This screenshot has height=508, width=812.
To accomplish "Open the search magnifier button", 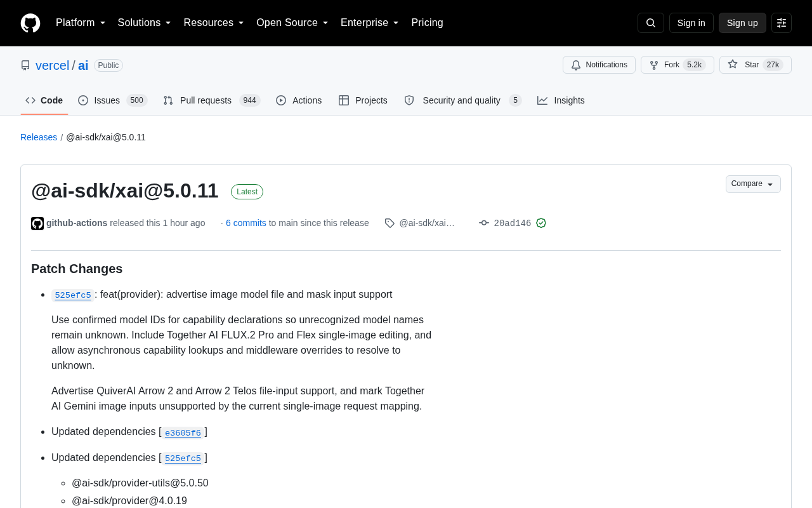I will pos(651,23).
